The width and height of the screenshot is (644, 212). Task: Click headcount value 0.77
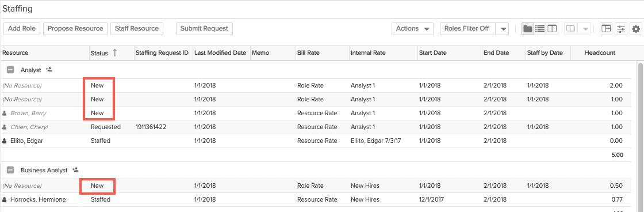tap(616, 200)
